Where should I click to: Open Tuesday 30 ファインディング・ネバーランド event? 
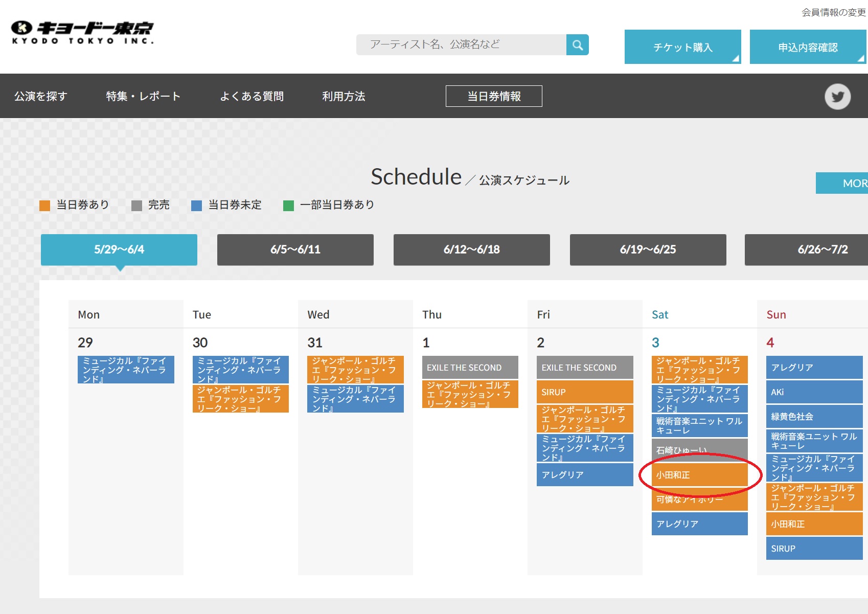(241, 370)
